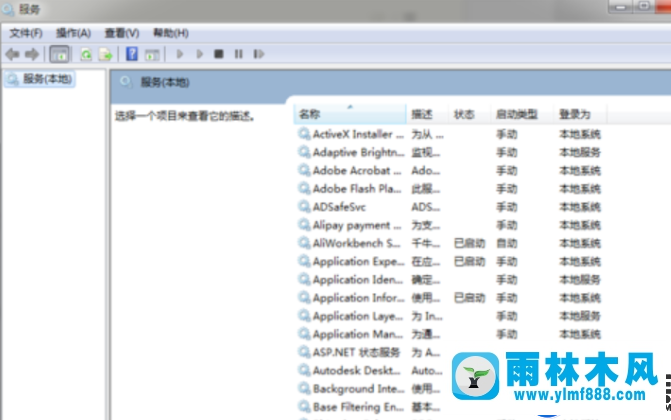Screen dimensions: 671x420
Task: Sort by the 登录为 column header
Action: 580,114
